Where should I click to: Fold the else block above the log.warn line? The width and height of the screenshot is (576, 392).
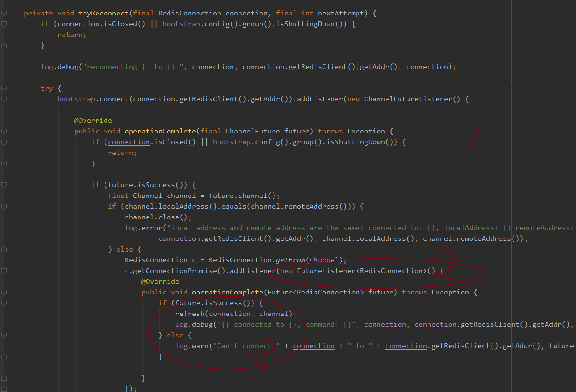4,335
